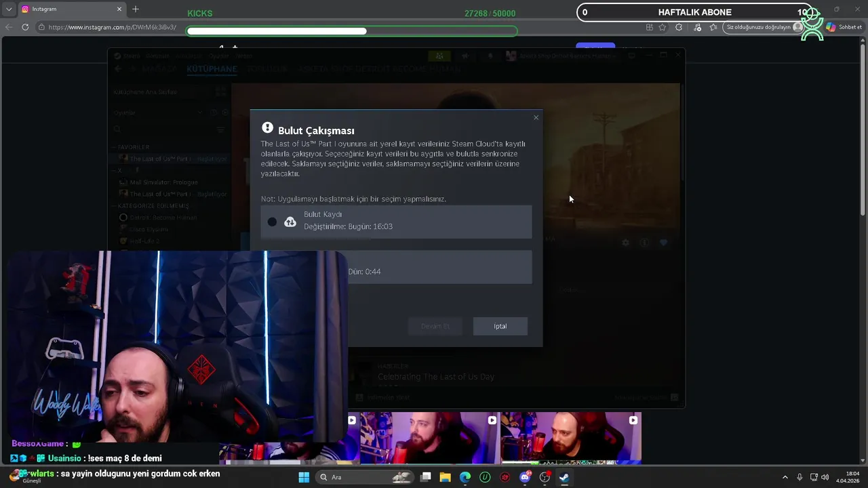The width and height of the screenshot is (868, 488).
Task: Bookmark this page with star icon
Action: (663, 27)
